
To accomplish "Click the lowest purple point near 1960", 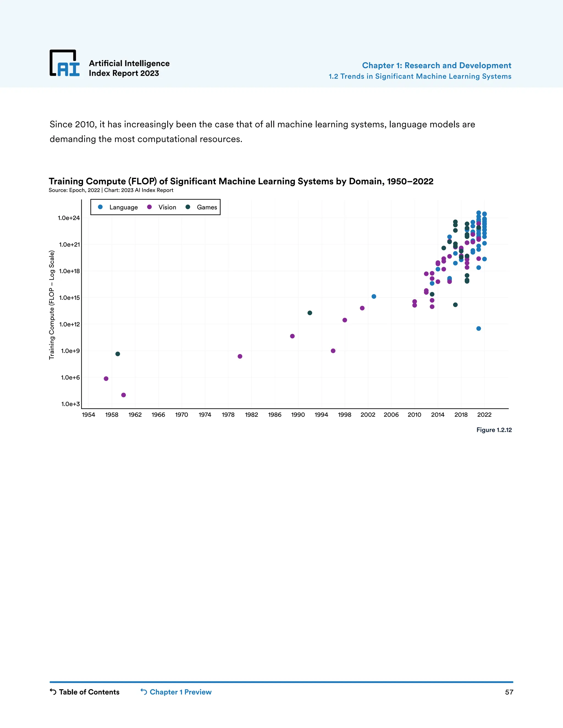I will click(x=123, y=395).
